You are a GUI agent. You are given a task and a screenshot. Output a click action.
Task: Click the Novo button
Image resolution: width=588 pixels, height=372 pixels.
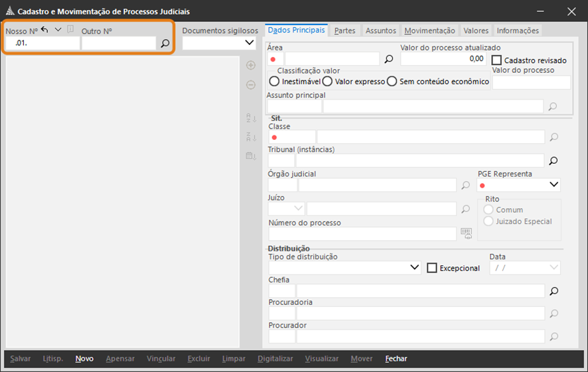click(x=84, y=359)
